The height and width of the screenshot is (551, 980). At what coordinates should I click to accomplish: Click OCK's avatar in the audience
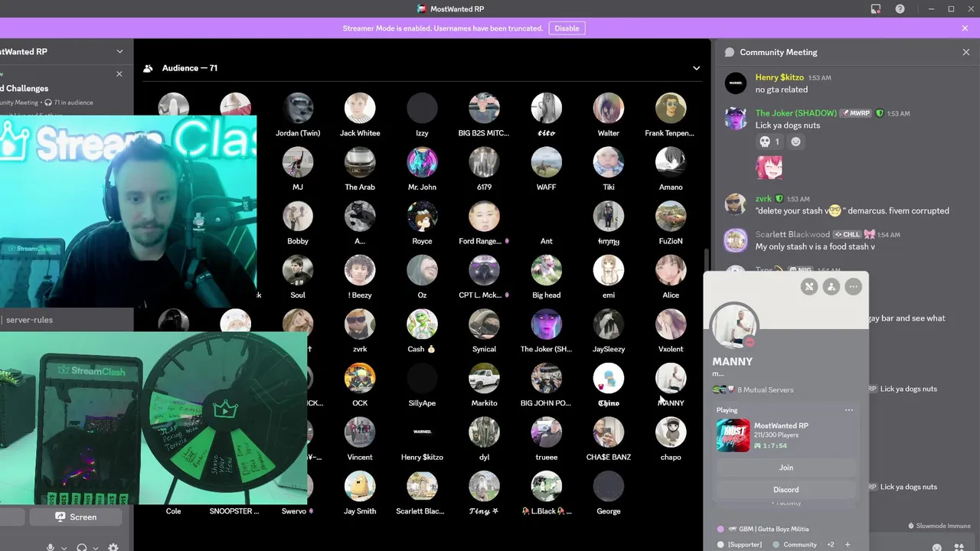tap(360, 378)
